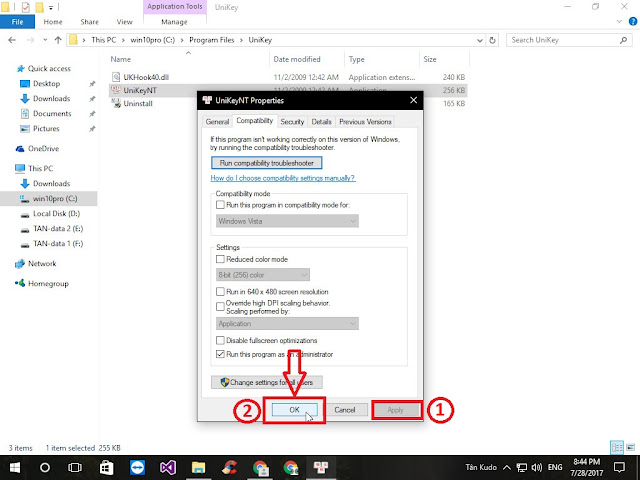
Task: Click the Cortana search circle icon
Action: [45, 467]
